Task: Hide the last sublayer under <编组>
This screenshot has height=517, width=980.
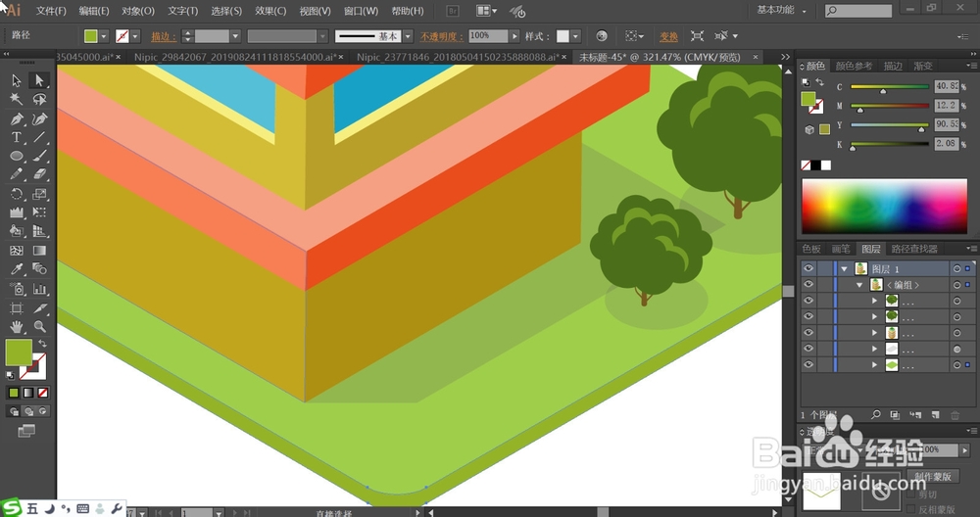Action: [808, 364]
